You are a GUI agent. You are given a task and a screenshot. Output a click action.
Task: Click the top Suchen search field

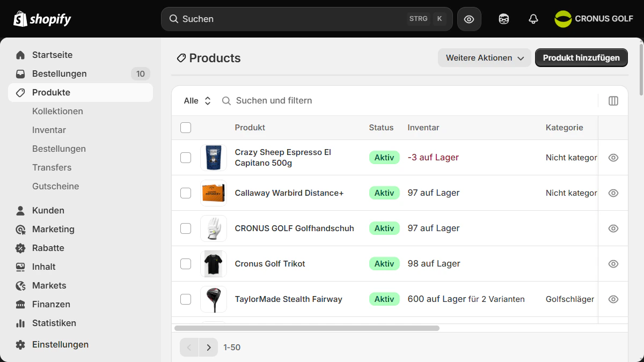(x=306, y=19)
